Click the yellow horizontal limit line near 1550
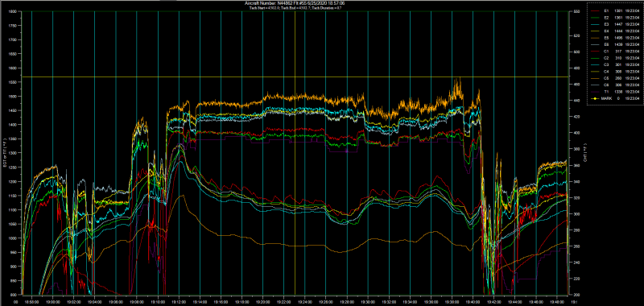 pyautogui.click(x=295, y=76)
